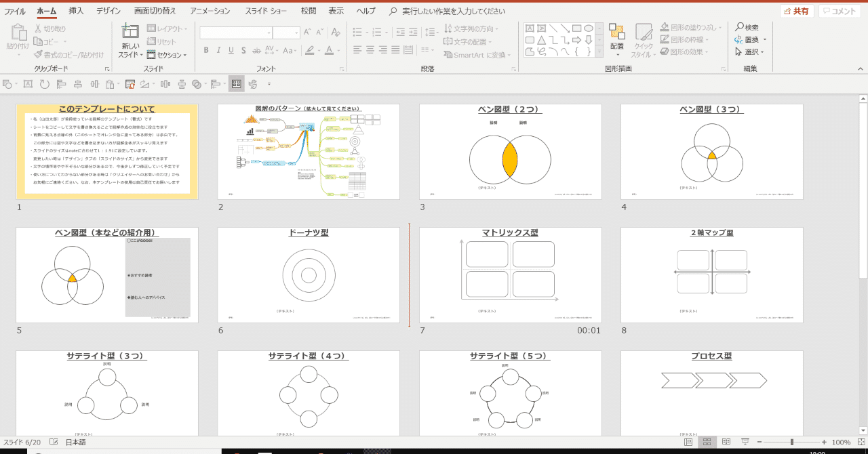Expand the shapes gallery More arrow

tap(600, 51)
